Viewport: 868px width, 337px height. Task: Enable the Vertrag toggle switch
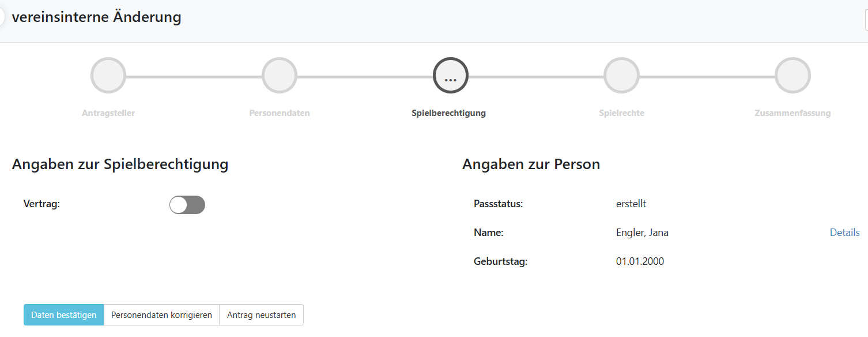(187, 205)
